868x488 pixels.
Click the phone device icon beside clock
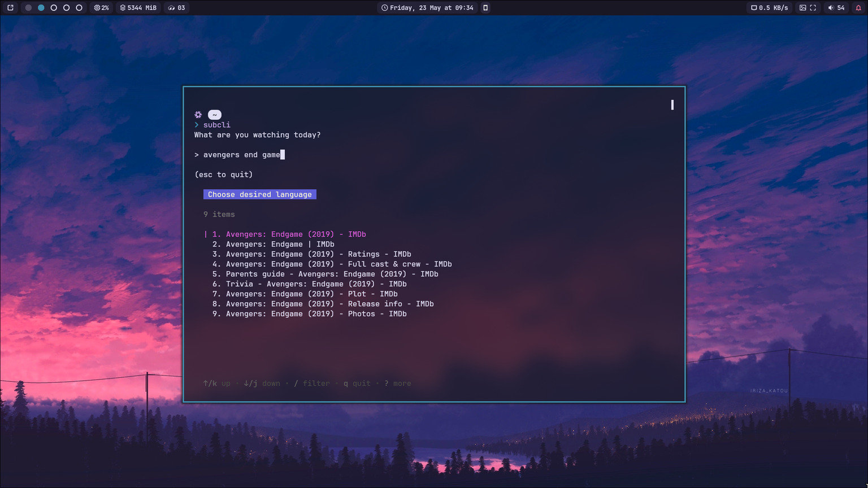point(485,8)
